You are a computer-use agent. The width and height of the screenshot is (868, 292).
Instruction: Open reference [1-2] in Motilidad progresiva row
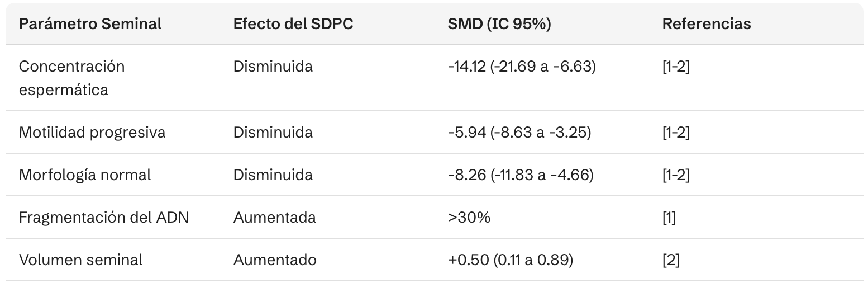tap(676, 133)
